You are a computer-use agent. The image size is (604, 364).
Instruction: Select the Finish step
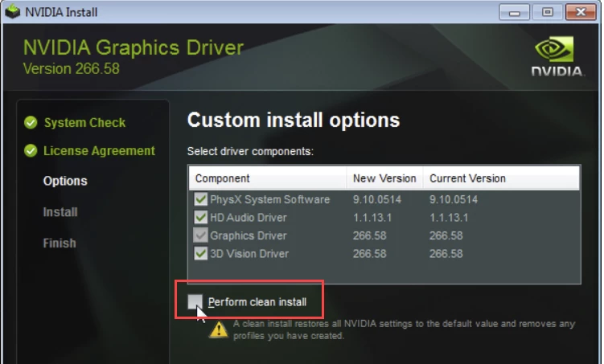pyautogui.click(x=60, y=243)
